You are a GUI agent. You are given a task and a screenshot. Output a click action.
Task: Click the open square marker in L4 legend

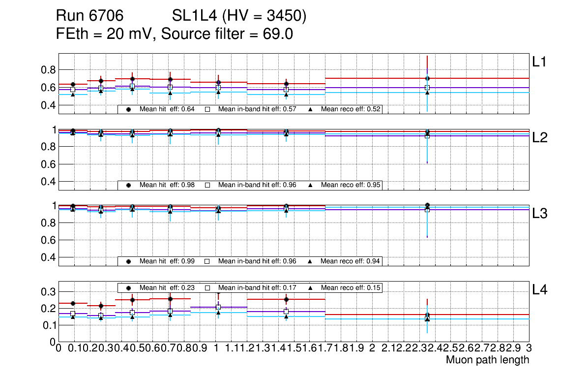point(207,287)
